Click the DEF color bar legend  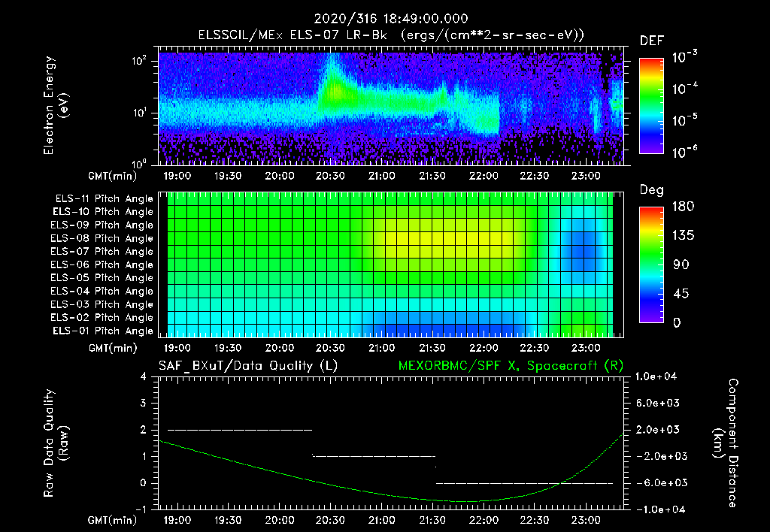tap(651, 105)
